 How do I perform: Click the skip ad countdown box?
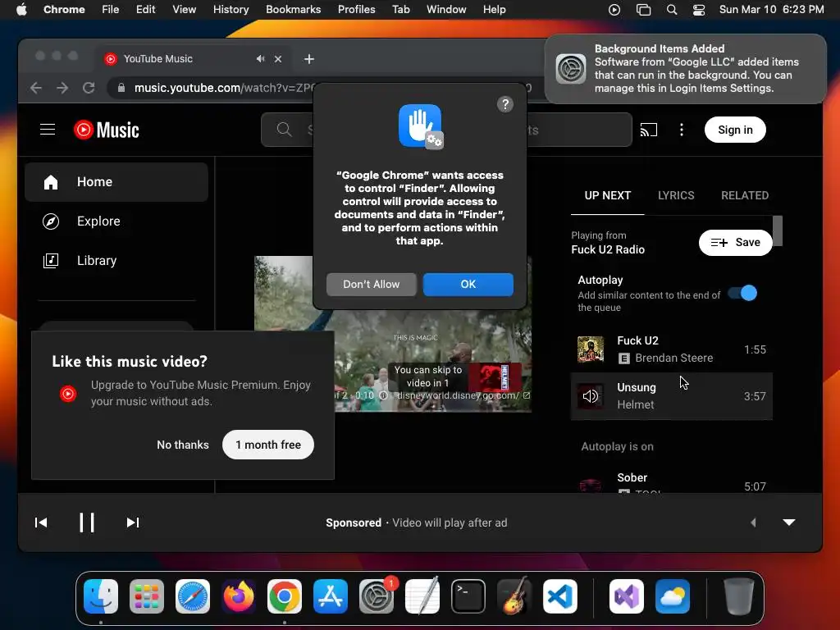(x=454, y=377)
